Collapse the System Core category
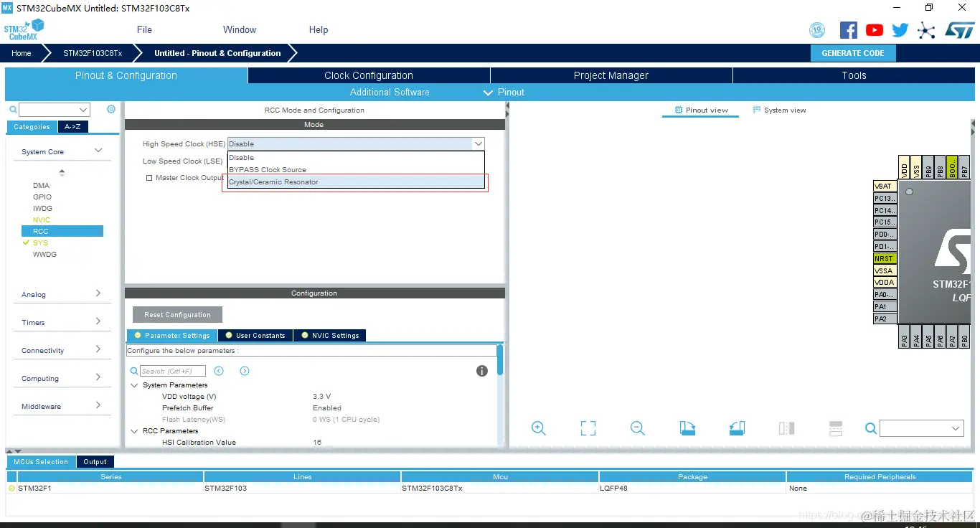The width and height of the screenshot is (980, 528). pos(98,151)
